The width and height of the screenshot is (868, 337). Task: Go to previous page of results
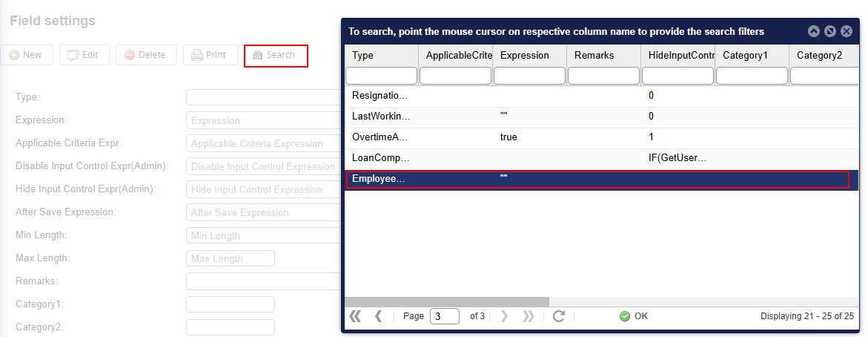[x=379, y=316]
